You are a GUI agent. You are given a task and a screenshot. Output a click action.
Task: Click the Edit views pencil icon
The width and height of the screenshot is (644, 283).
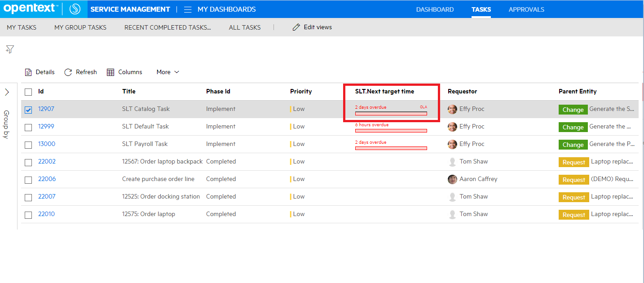coord(296,27)
